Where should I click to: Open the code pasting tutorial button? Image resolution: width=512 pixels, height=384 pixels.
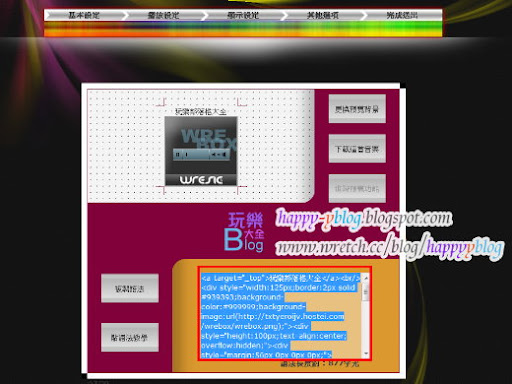(130, 337)
